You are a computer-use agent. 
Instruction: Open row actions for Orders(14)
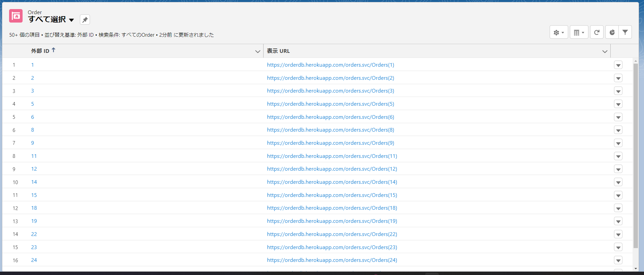point(618,182)
